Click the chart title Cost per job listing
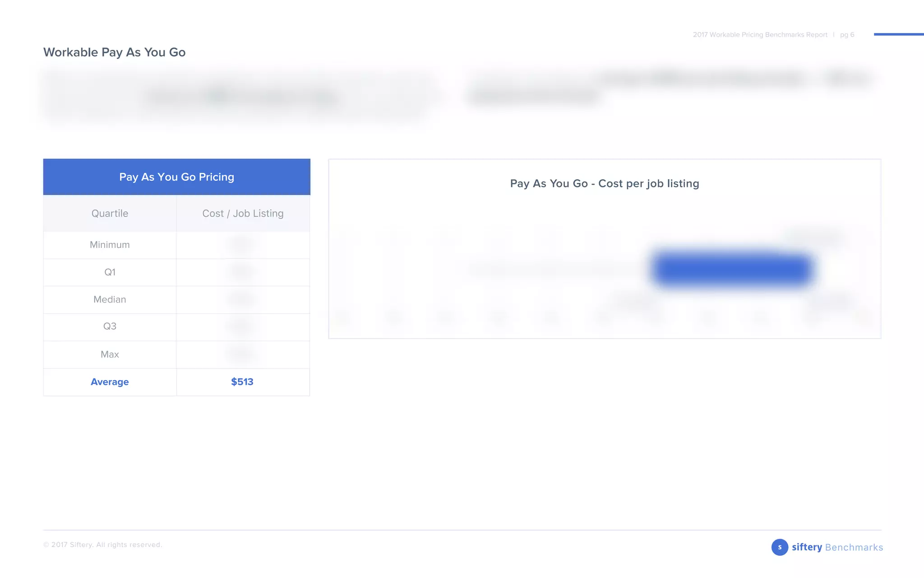This screenshot has width=924, height=578. tap(604, 183)
